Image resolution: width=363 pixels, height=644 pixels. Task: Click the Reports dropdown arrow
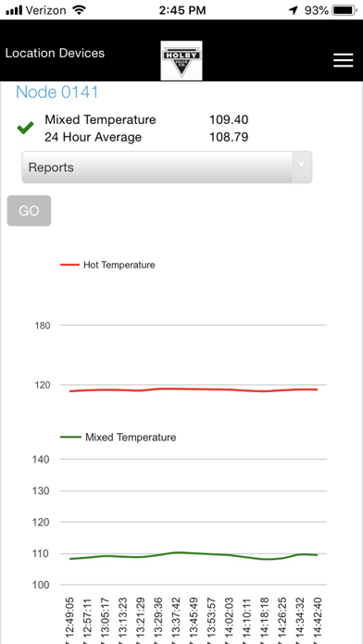click(x=301, y=167)
